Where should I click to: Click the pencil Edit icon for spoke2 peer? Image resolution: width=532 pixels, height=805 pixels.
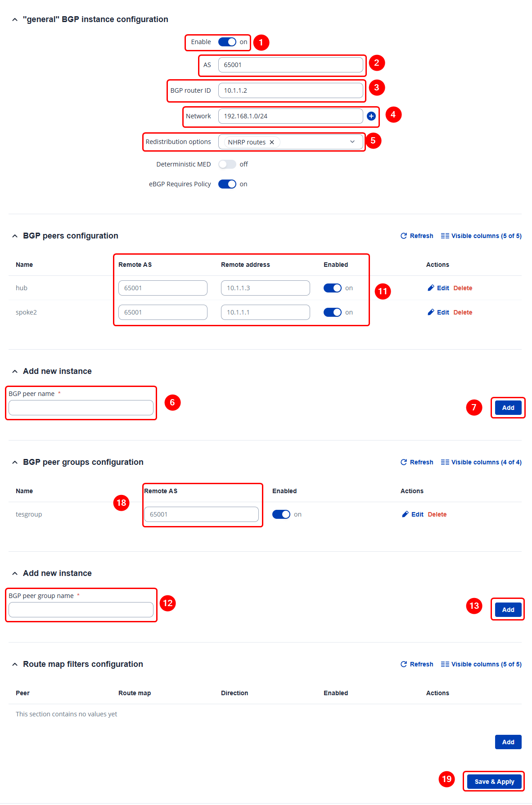[431, 312]
